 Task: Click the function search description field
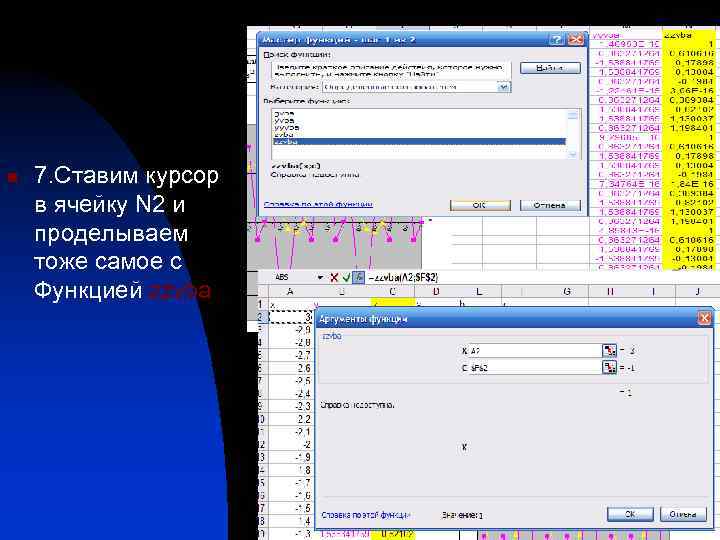click(x=389, y=70)
